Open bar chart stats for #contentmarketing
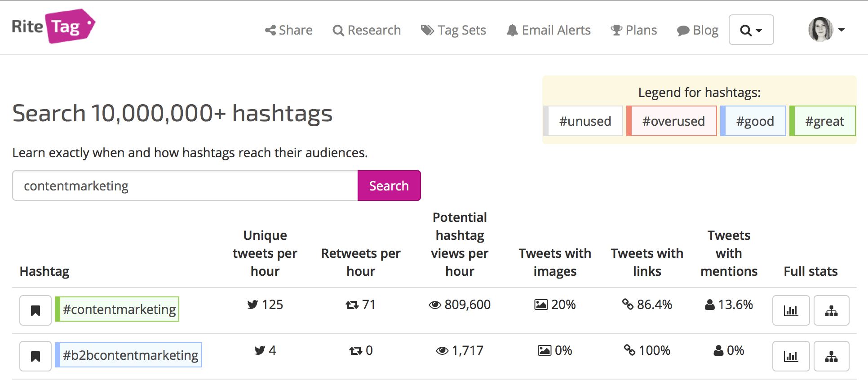Screen dimensions: 868x380 [x=791, y=310]
